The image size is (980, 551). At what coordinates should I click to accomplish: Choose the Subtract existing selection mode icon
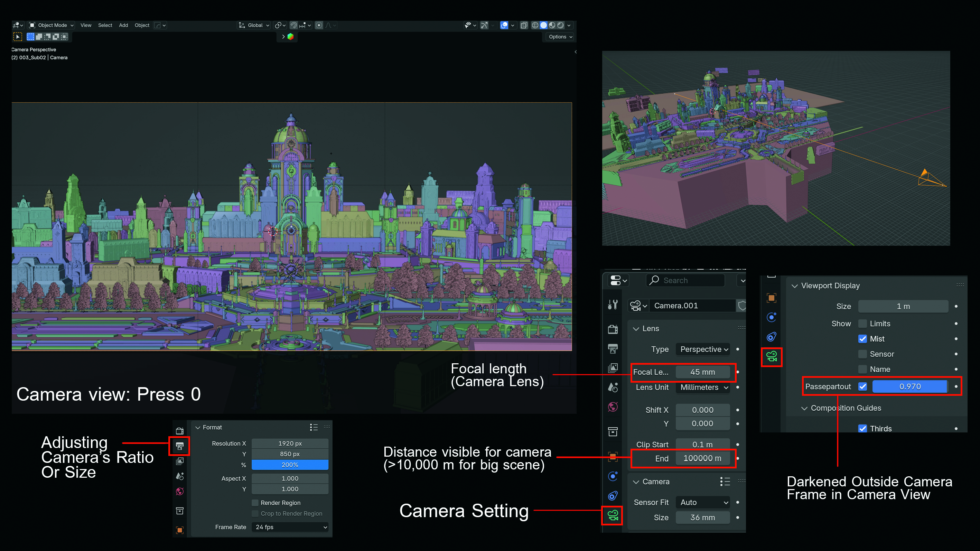click(48, 37)
